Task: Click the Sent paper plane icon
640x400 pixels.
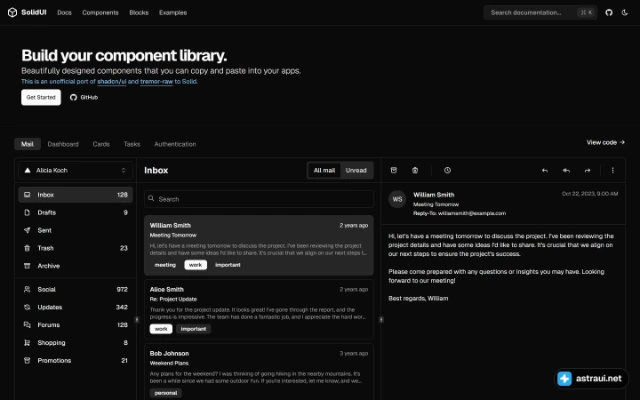Action: (x=27, y=230)
